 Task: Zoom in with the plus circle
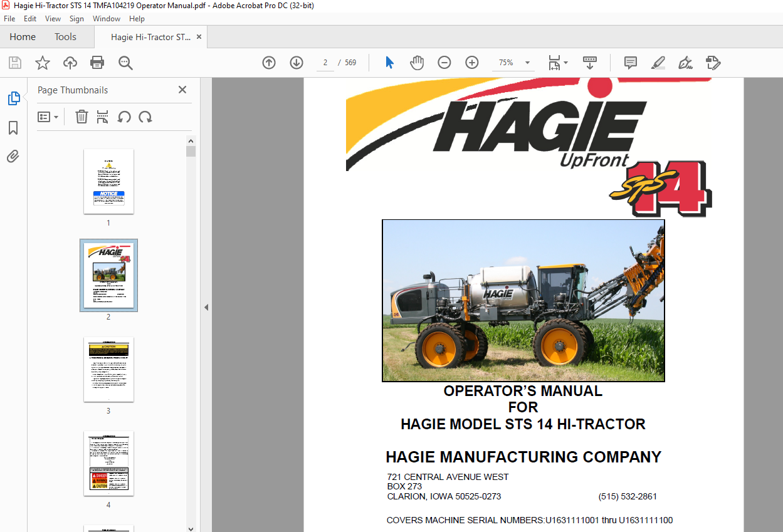click(472, 63)
